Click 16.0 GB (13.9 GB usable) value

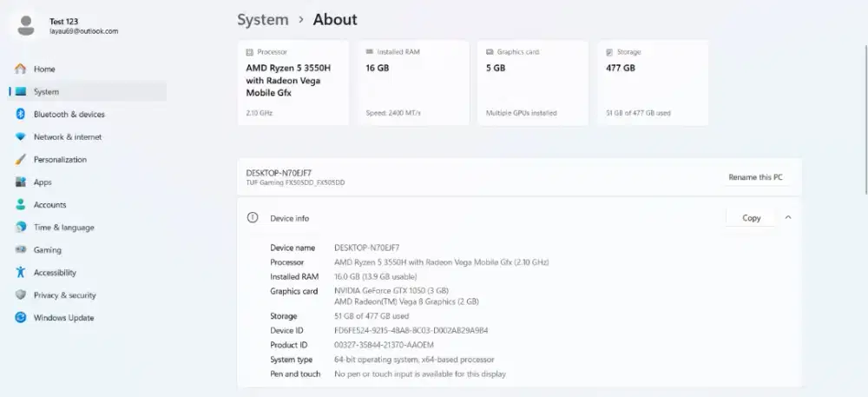(375, 276)
